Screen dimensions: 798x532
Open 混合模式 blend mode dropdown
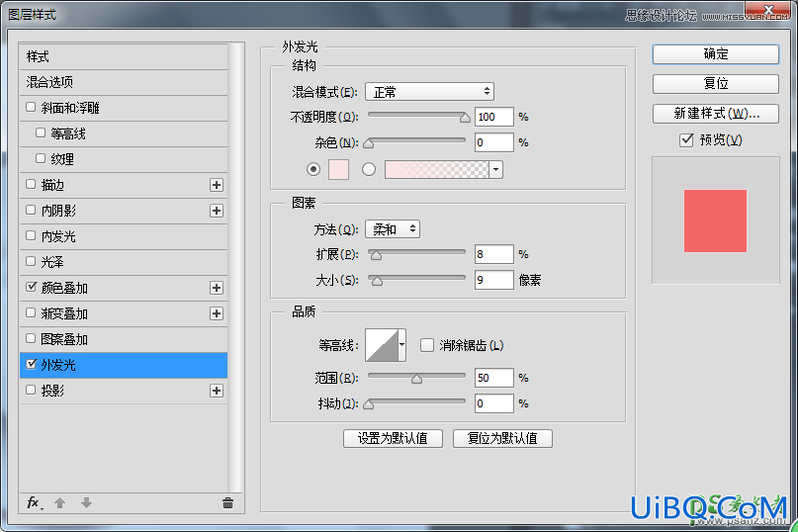(x=429, y=92)
